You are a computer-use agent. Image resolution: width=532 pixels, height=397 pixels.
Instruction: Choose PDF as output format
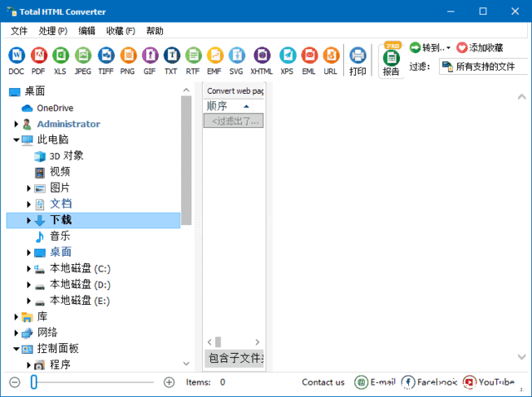coord(38,61)
